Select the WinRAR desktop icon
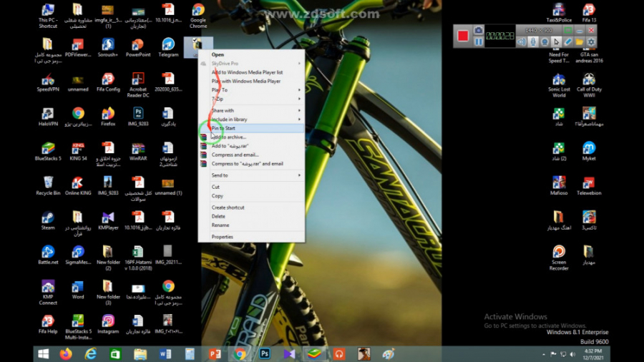 [x=138, y=151]
